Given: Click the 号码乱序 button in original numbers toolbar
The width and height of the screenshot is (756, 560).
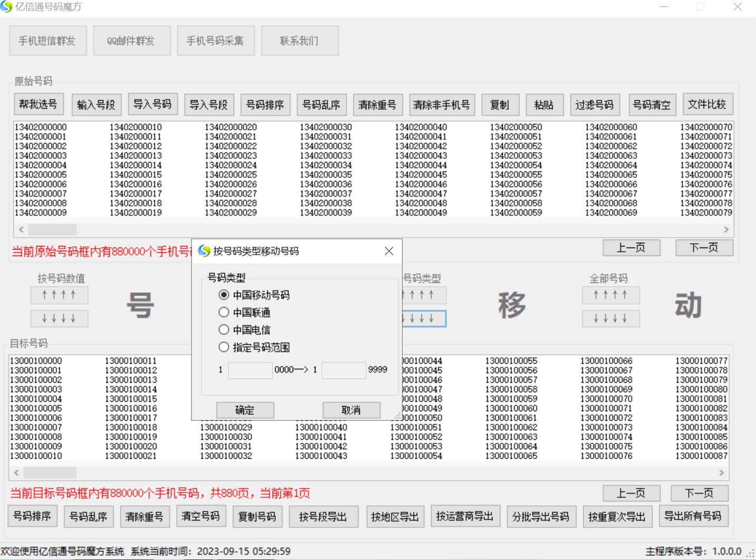Looking at the screenshot, I should tap(321, 104).
